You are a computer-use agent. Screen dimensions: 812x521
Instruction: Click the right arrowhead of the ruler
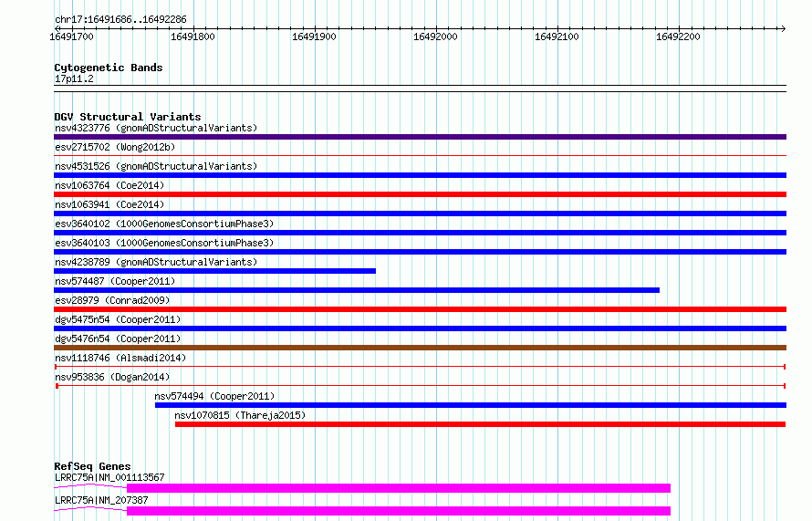coord(783,29)
